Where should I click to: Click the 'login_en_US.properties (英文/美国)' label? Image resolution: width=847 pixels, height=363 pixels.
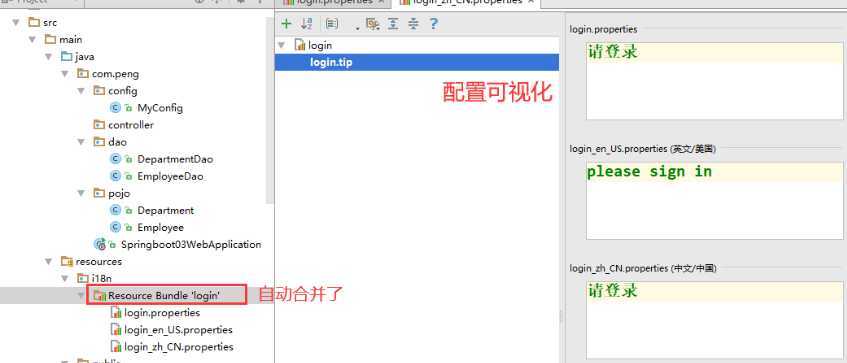[x=643, y=149]
